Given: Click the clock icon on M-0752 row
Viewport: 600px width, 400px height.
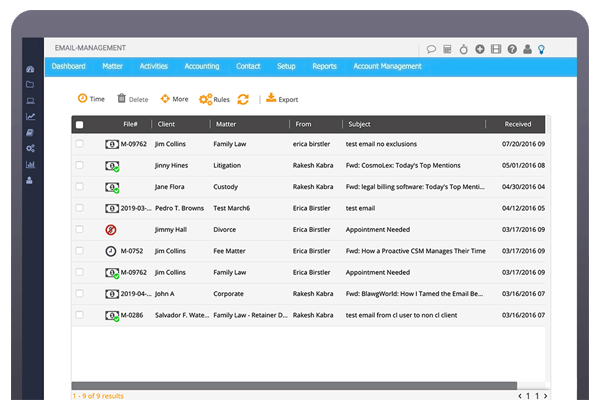Looking at the screenshot, I should point(111,251).
